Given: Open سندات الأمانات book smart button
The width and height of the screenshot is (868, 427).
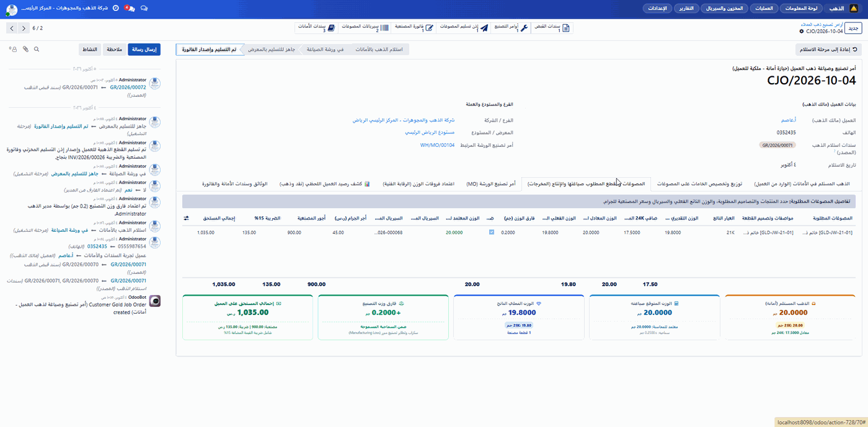Looking at the screenshot, I should tap(317, 28).
